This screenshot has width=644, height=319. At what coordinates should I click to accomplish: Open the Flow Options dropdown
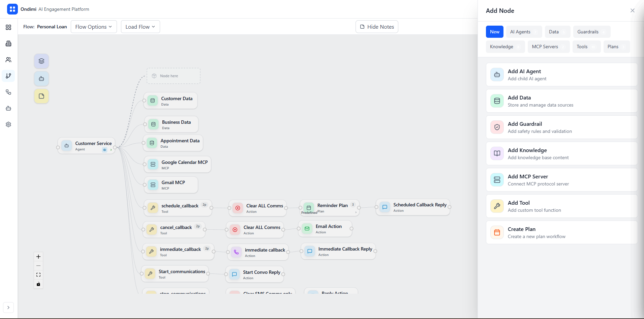[94, 27]
